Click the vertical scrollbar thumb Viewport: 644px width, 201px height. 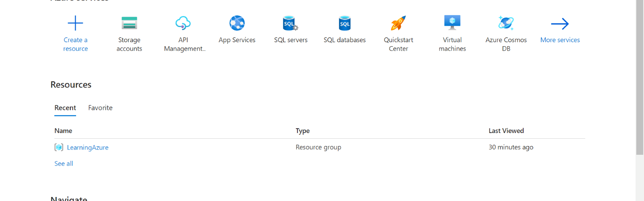coord(640,77)
